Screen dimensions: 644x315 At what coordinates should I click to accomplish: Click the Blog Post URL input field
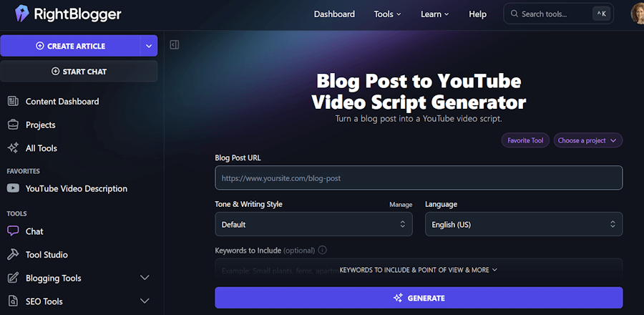click(419, 178)
